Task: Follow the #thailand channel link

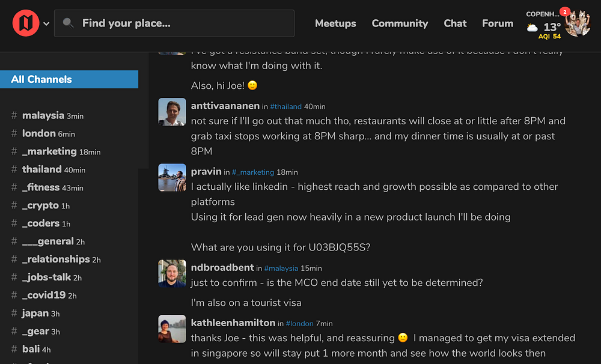Action: tap(285, 106)
